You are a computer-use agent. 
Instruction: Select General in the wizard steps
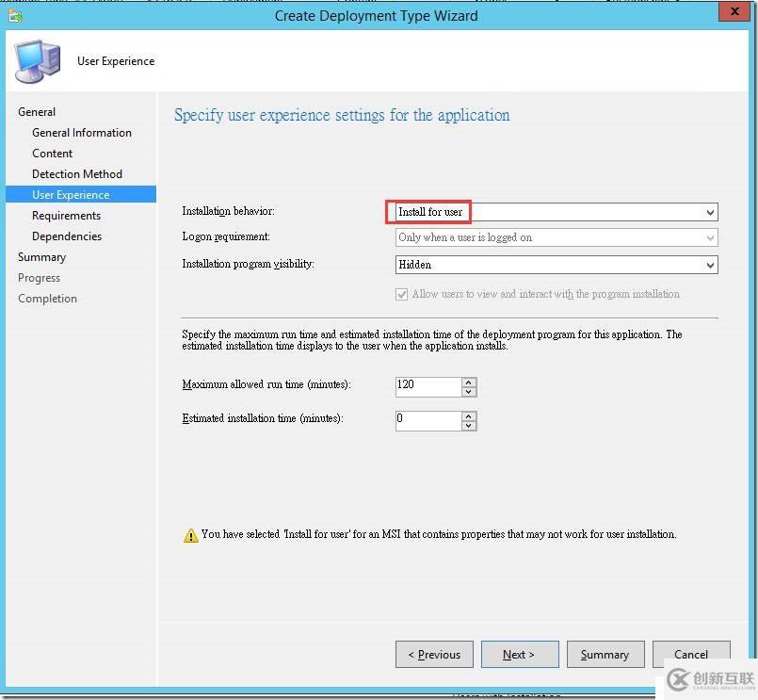pyautogui.click(x=37, y=112)
